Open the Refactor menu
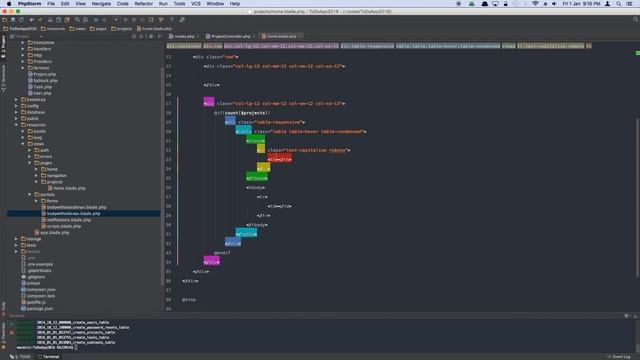The image size is (640, 360). (x=144, y=4)
